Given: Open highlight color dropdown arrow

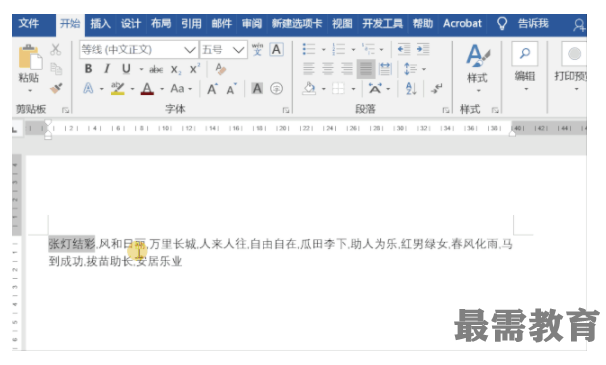Looking at the screenshot, I should click(x=132, y=89).
